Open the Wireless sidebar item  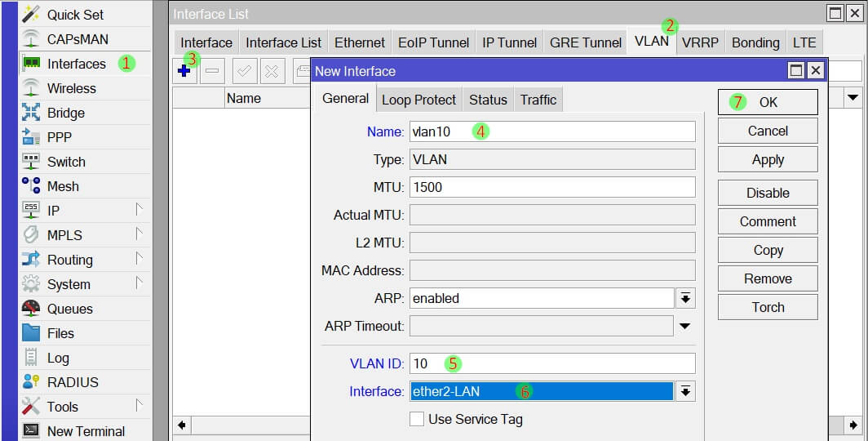71,88
